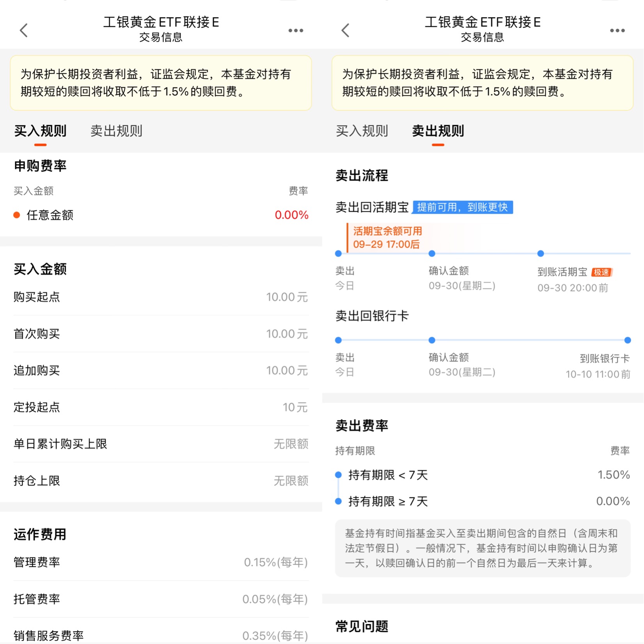Click 10-10 11:00前 bank arrival time
Viewport: 644px width, 644px height.
point(598,374)
